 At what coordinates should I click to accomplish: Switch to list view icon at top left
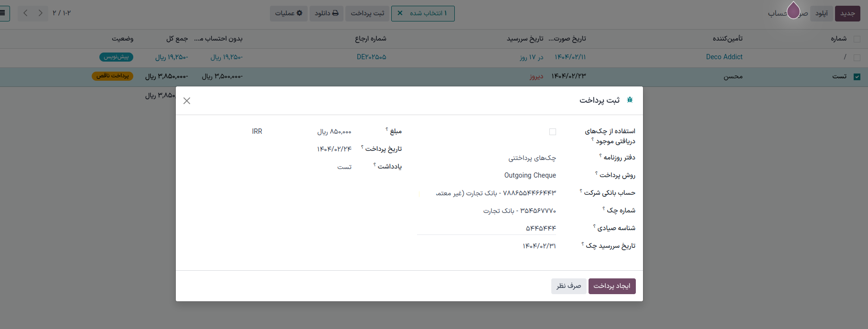click(x=4, y=13)
